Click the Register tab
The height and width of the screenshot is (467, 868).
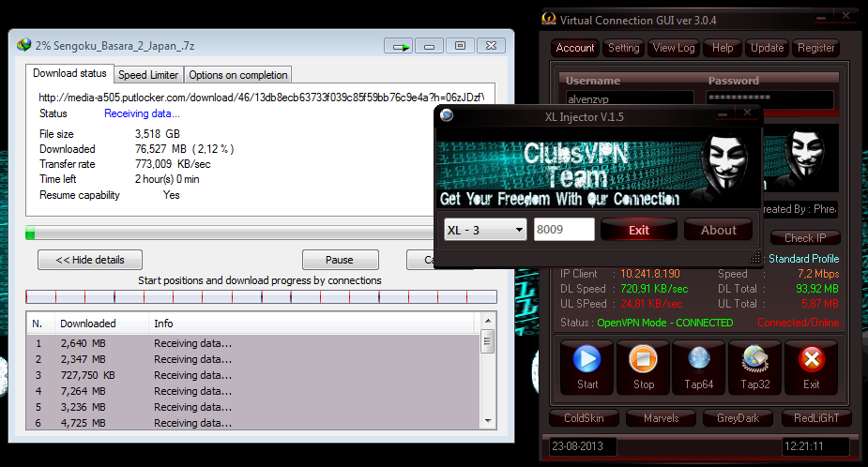pyautogui.click(x=816, y=48)
